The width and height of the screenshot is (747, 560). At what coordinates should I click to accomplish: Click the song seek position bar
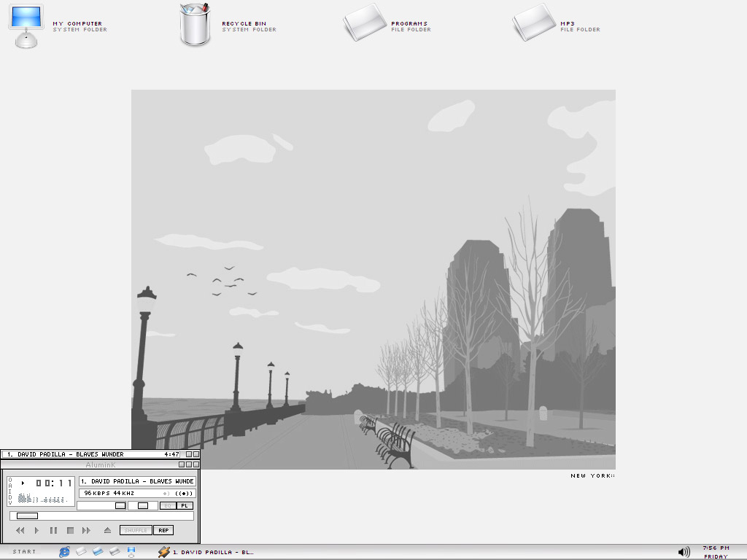tap(101, 516)
